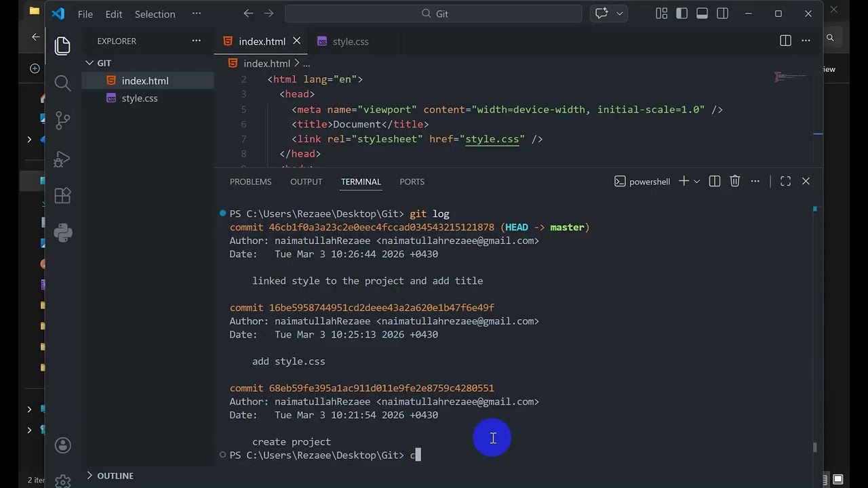The image size is (868, 488).
Task: Click the File Explorer folder icon behind VS Code
Action: pyautogui.click(x=34, y=11)
